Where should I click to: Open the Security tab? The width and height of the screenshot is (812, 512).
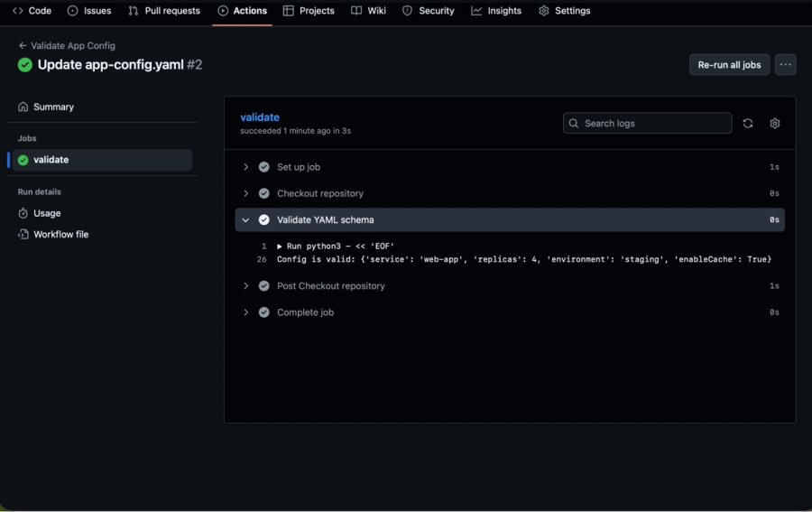click(x=429, y=10)
